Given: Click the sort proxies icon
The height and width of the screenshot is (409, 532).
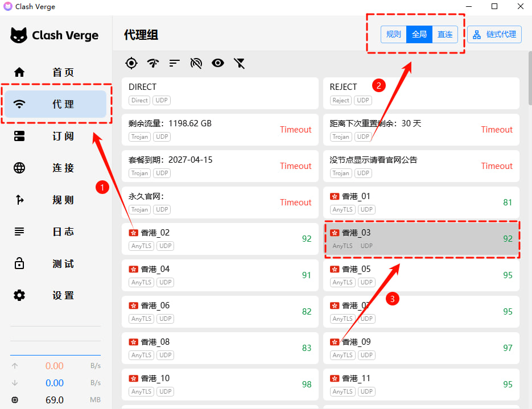Looking at the screenshot, I should click(174, 63).
